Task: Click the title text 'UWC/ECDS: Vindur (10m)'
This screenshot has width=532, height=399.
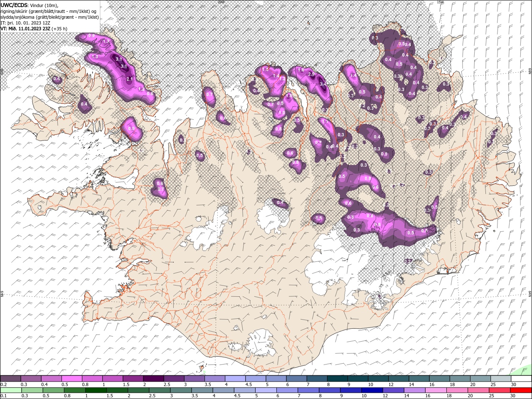Action: pyautogui.click(x=29, y=5)
